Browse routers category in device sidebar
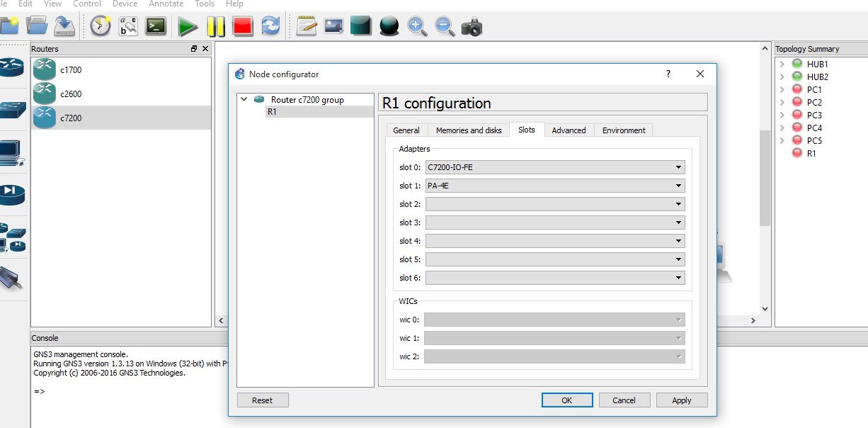Image resolution: width=868 pixels, height=428 pixels. point(12,67)
